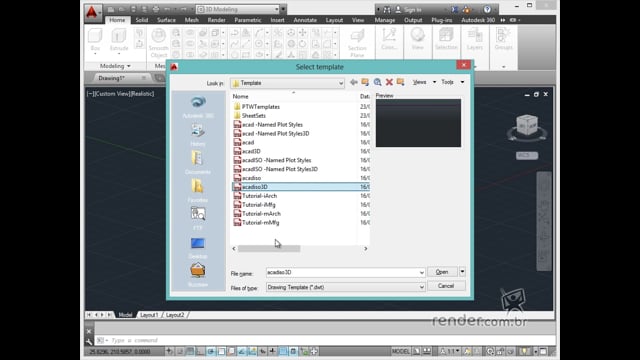Click the Extrude tool in ribbon
This screenshot has width=640, height=360.
click(119, 40)
